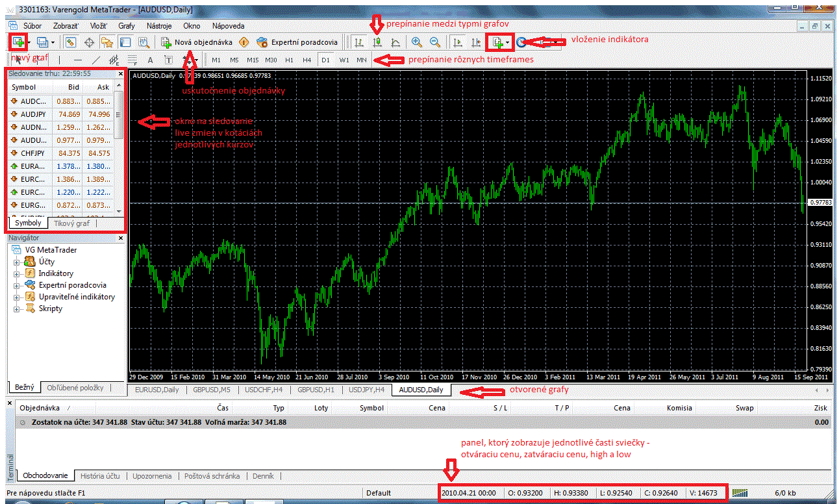This screenshot has width=839, height=504.
Task: Toggle chart auto scroll icon
Action: coord(458,42)
